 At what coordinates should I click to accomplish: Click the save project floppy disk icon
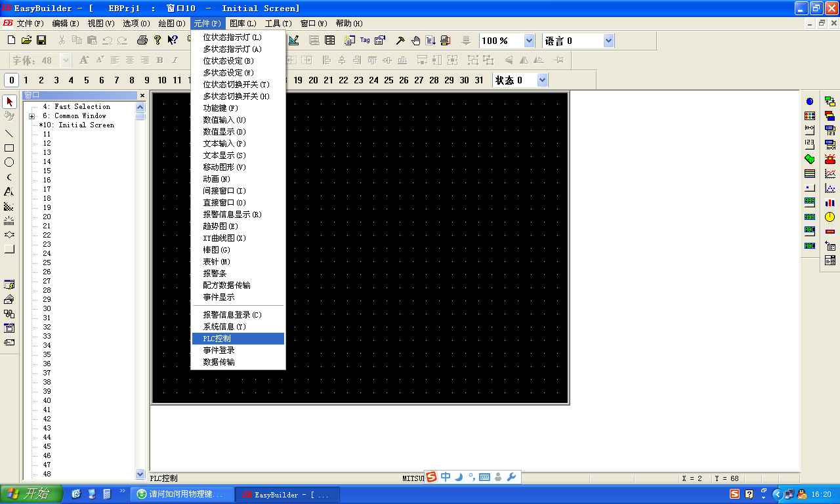(x=41, y=41)
